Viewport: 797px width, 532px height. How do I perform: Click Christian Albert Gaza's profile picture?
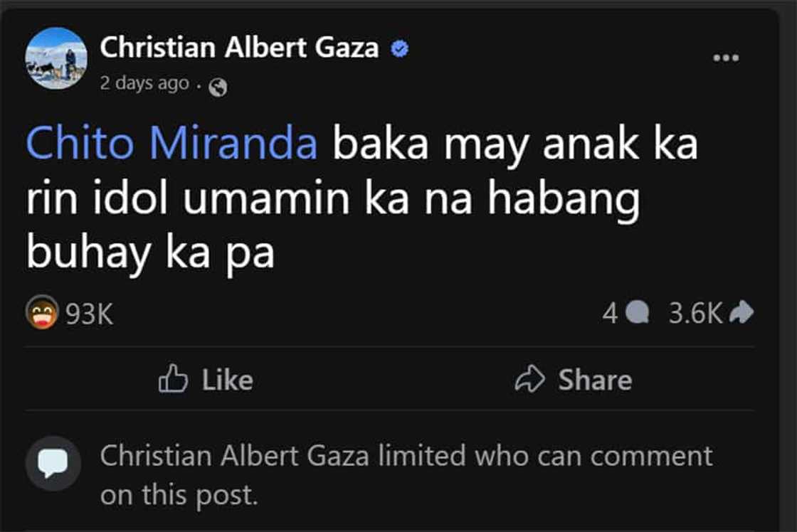pos(56,58)
